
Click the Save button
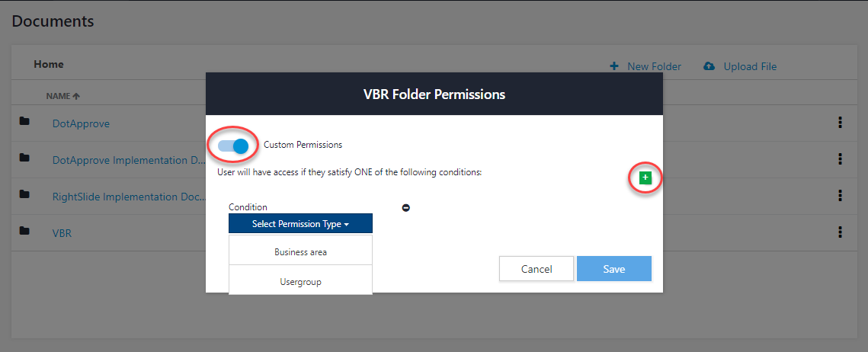tap(614, 269)
